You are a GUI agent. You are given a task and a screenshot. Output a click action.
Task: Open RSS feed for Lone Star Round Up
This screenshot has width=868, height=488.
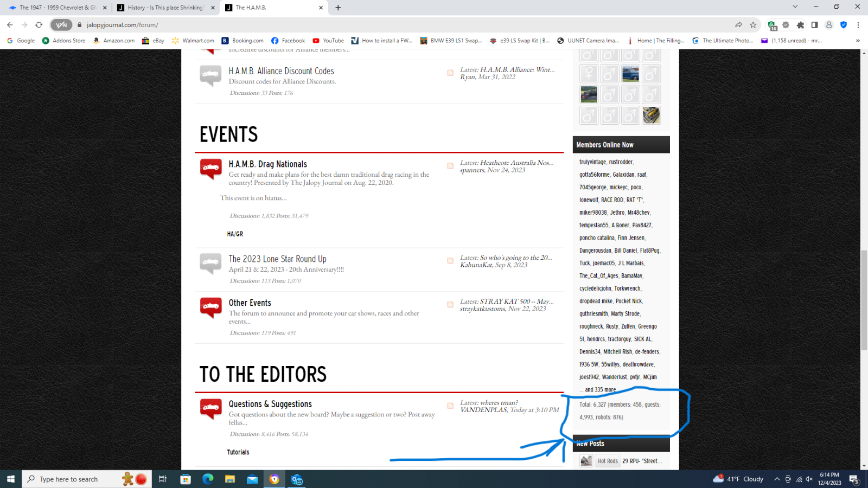click(450, 261)
